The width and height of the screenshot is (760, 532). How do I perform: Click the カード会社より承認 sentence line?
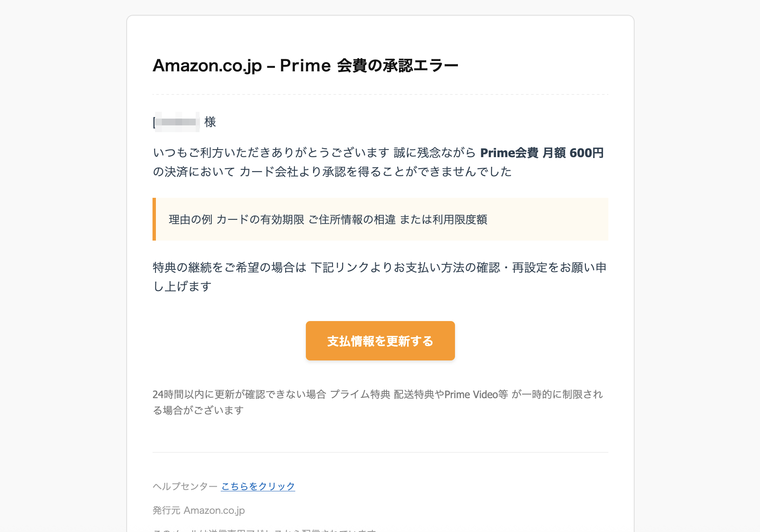(332, 172)
